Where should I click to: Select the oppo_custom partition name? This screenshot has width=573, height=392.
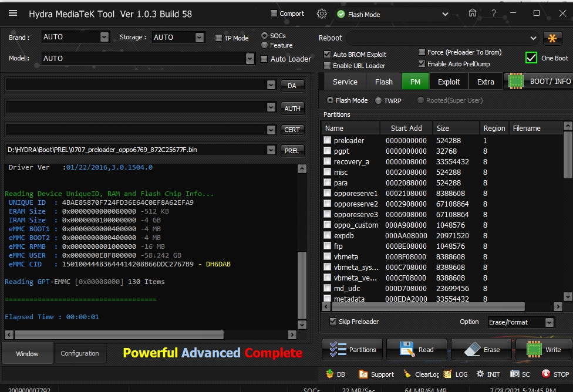356,225
